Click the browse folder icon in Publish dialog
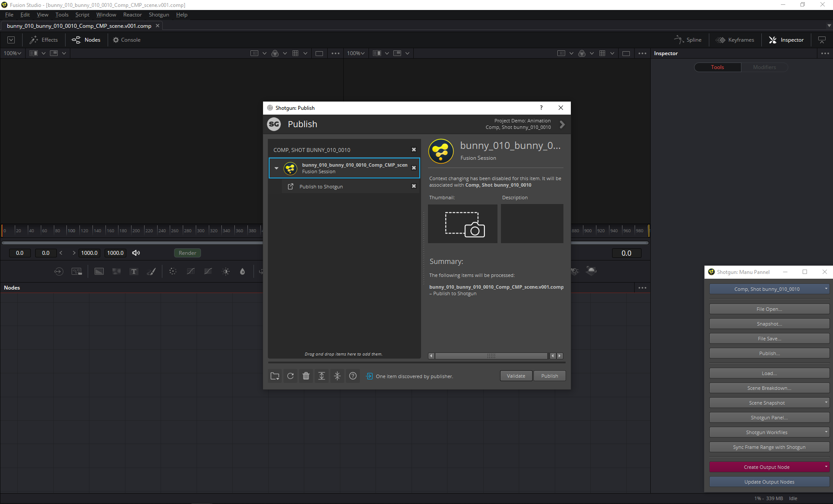Image resolution: width=833 pixels, height=504 pixels. pyautogui.click(x=275, y=376)
